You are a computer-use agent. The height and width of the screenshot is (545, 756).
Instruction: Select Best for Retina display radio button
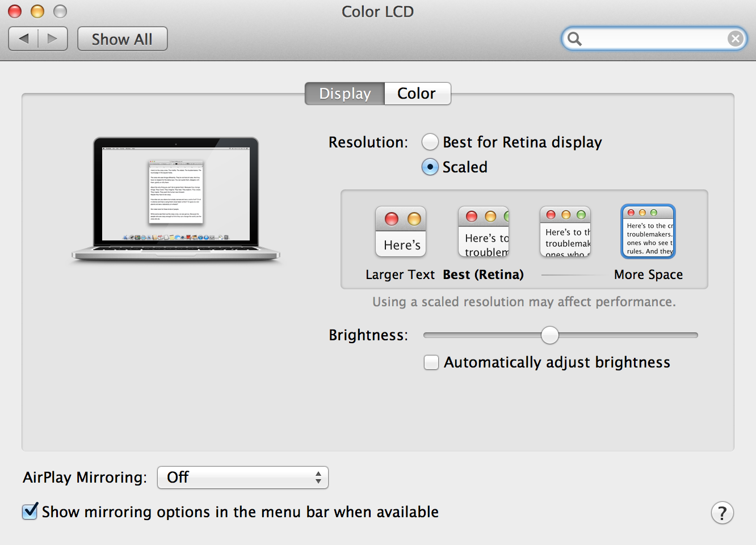pyautogui.click(x=430, y=142)
